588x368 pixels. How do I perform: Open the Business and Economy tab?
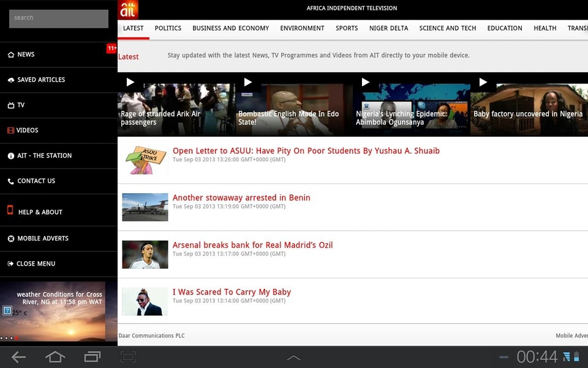click(231, 28)
